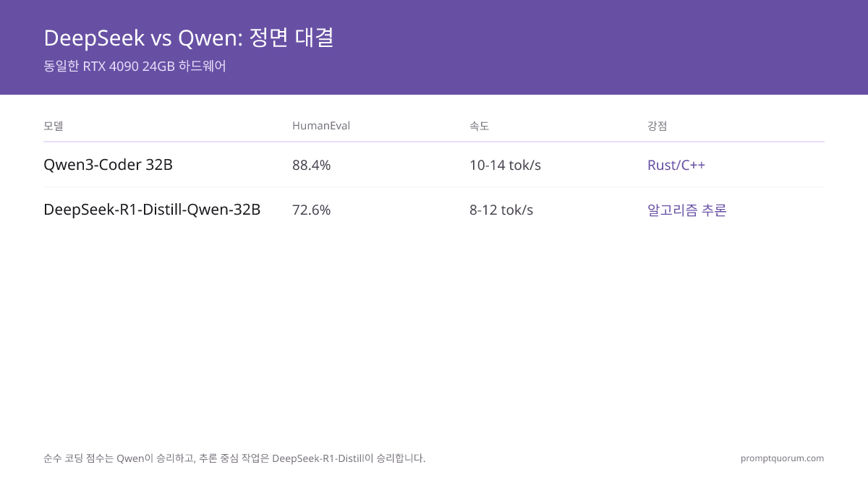
Task: Click the '10-14 tok/s' speed value
Action: (505, 165)
